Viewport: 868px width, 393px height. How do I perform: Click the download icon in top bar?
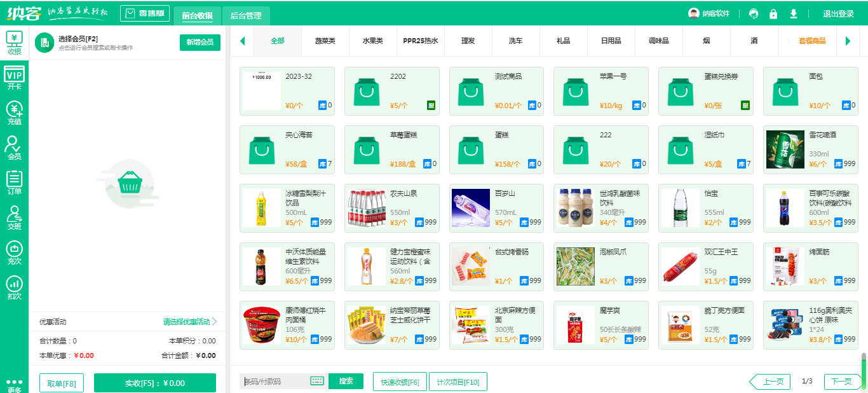793,14
